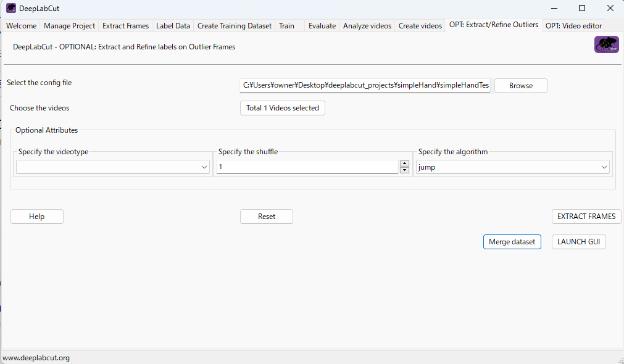Image resolution: width=624 pixels, height=364 pixels.
Task: Open the Label Data tab
Action: click(x=173, y=26)
